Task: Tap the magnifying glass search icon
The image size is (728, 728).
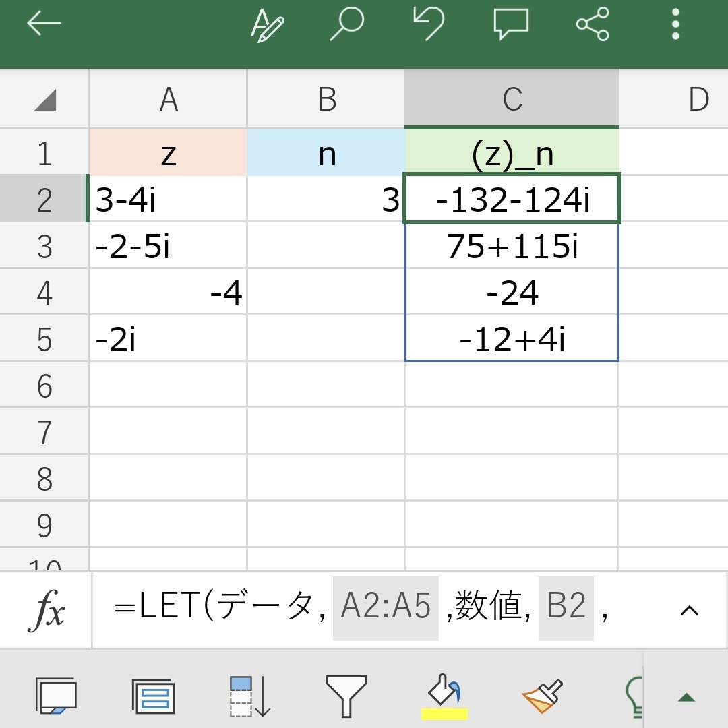Action: point(346,26)
